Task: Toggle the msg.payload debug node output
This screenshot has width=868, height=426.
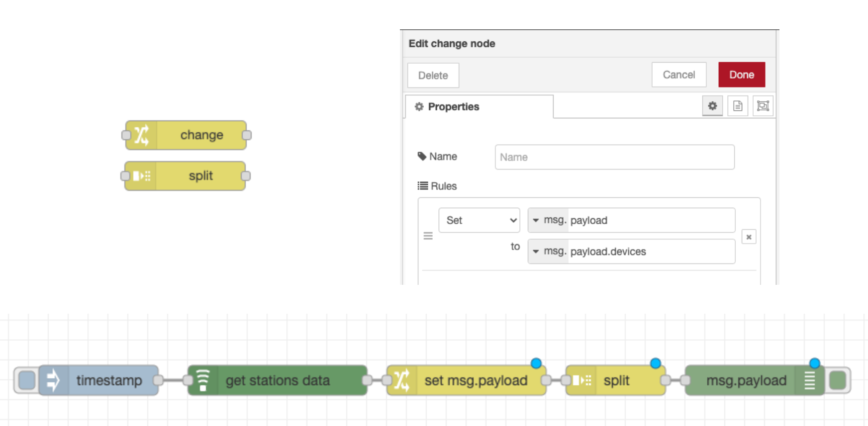Action: [x=838, y=380]
